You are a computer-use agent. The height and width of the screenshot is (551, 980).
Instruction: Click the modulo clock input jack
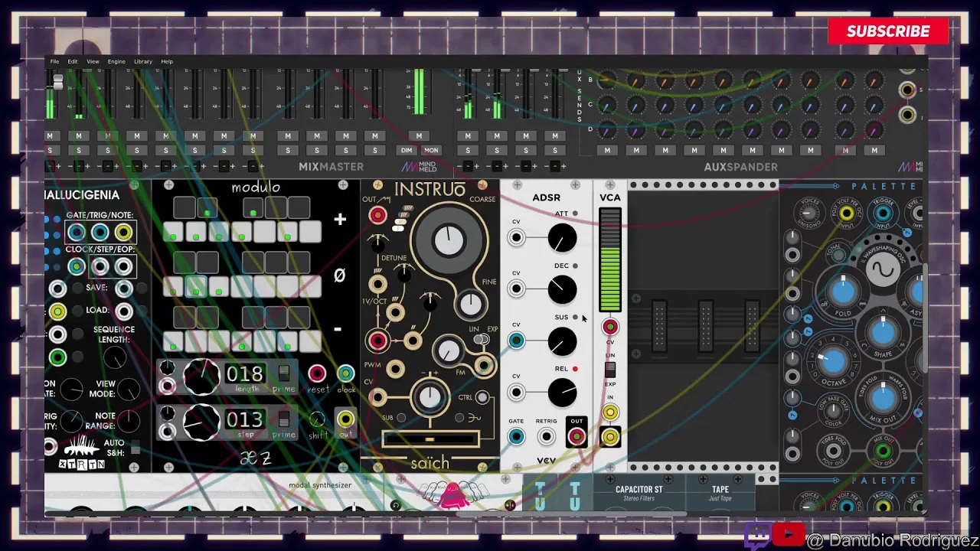[346, 373]
